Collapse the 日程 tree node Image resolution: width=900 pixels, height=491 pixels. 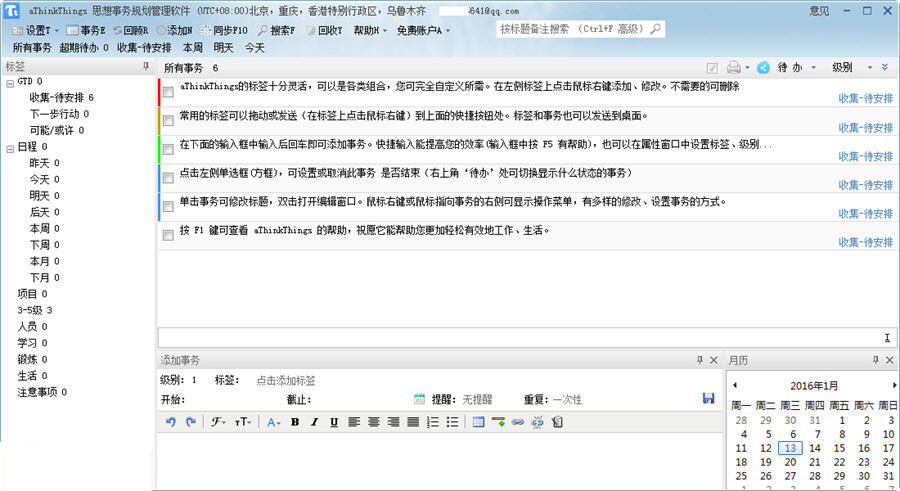coord(10,149)
